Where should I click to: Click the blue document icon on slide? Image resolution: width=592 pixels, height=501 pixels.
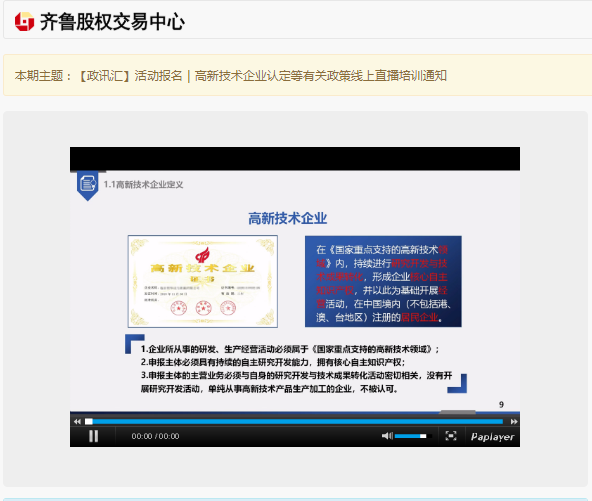click(88, 185)
